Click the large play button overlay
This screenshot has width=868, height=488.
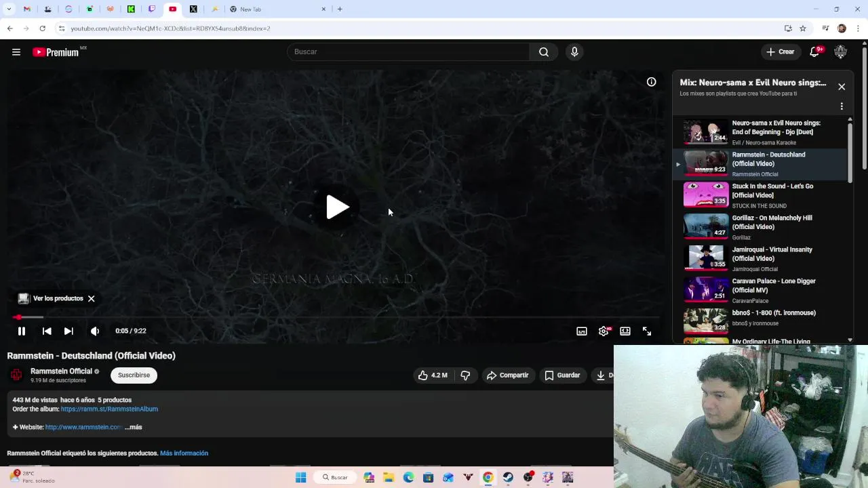coord(337,207)
